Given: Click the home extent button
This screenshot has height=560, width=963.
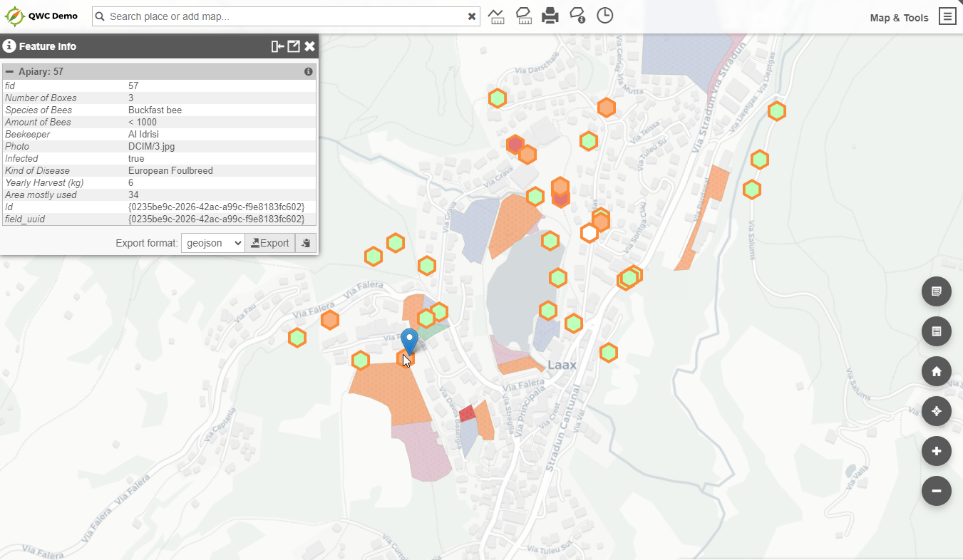Looking at the screenshot, I should pos(936,371).
